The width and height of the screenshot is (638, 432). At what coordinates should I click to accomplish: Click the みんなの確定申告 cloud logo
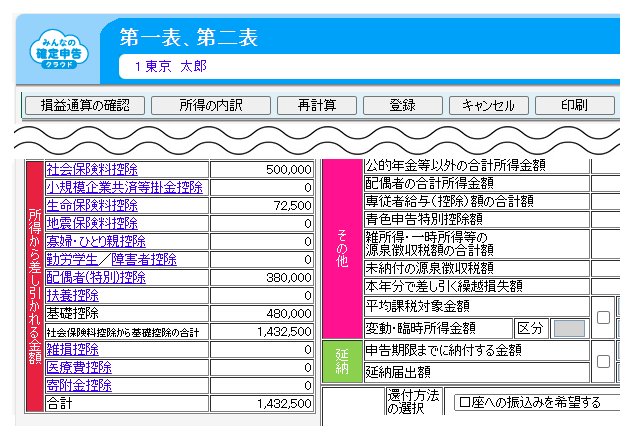coord(59,50)
